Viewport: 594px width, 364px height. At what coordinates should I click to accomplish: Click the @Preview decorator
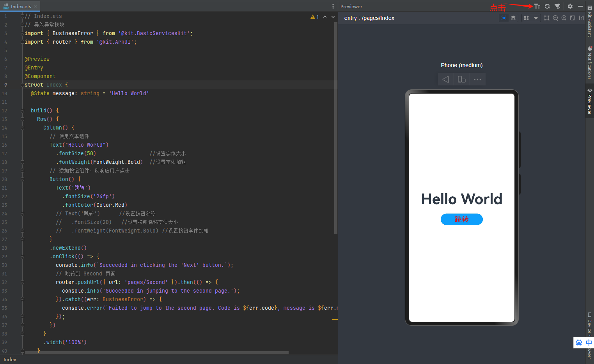[37, 59]
